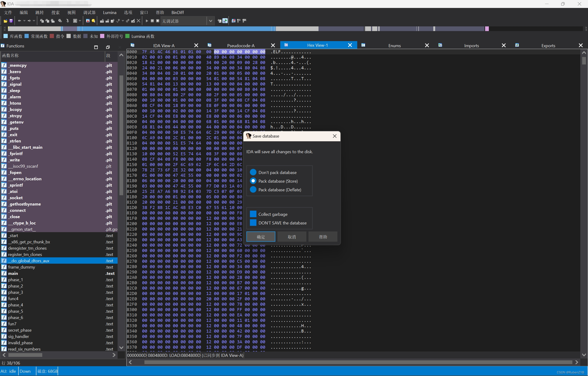Screen dimensions: 588x376
Task: Select the phase_3 function in list
Action: 15,292
